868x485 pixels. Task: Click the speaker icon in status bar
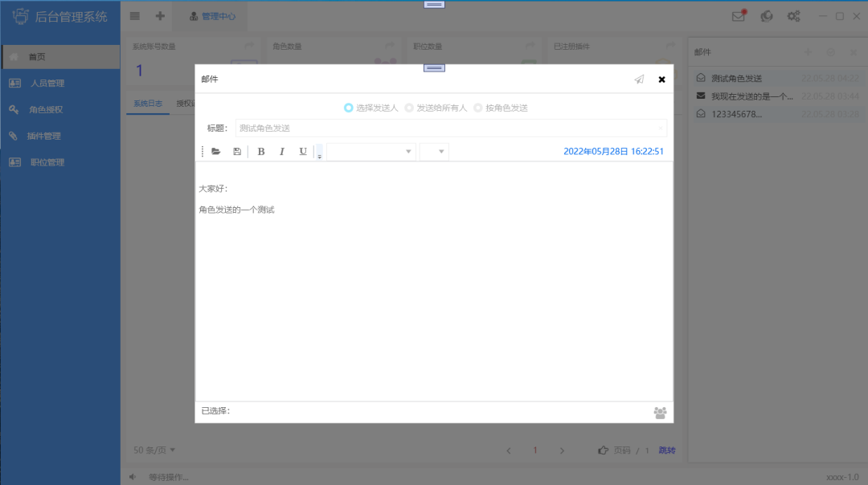click(133, 477)
